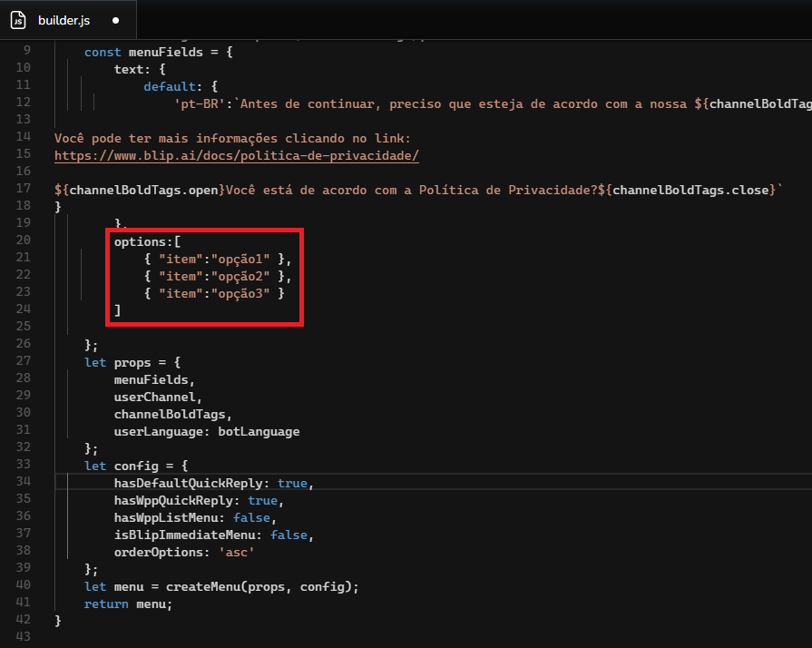The width and height of the screenshot is (812, 648).
Task: Click the 'options:[' line
Action: coord(148,242)
